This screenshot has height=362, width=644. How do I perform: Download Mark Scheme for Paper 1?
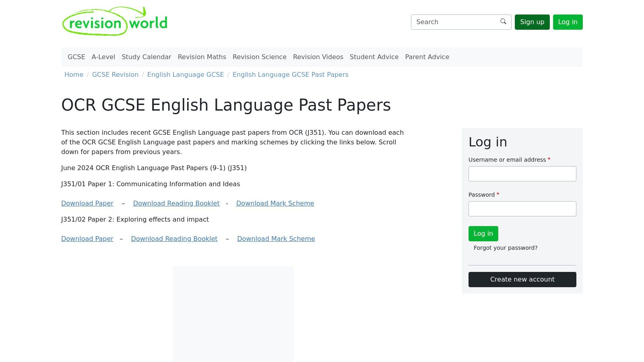coord(275,204)
